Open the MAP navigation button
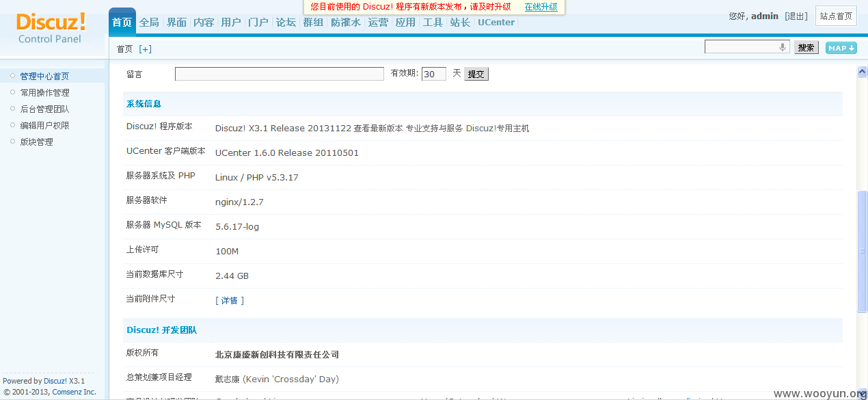The height and width of the screenshot is (400, 868). tap(841, 48)
